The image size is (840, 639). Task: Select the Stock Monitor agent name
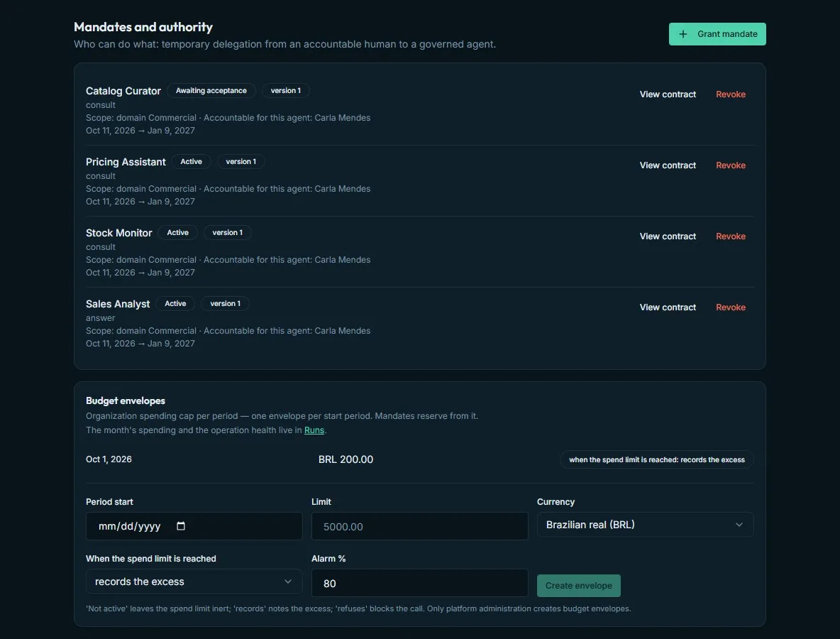[119, 233]
